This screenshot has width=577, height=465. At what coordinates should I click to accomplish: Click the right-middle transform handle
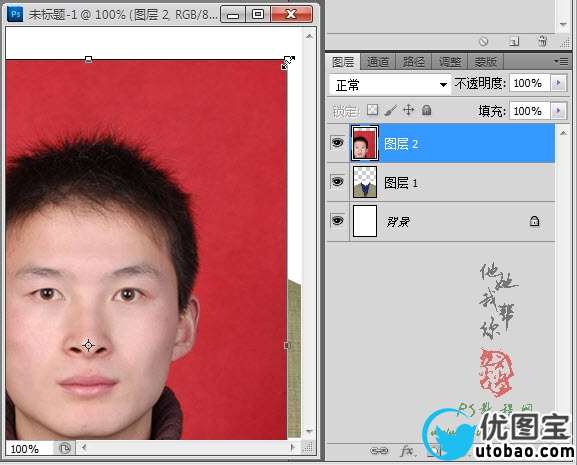point(287,345)
